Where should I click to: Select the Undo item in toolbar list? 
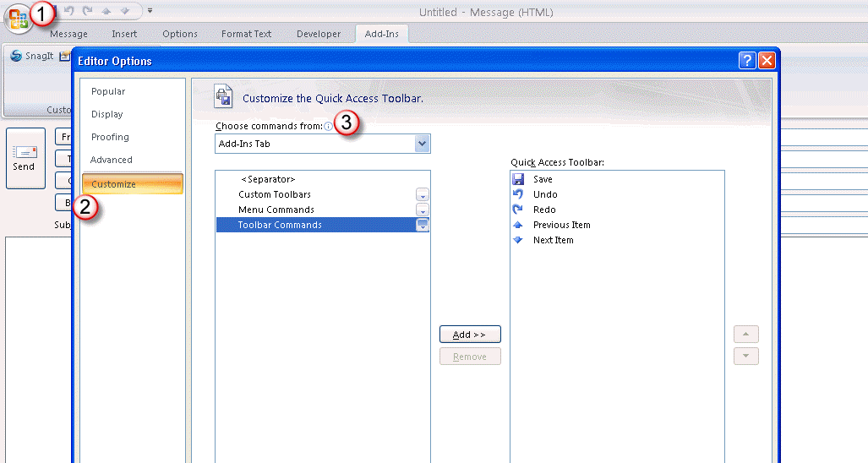coord(544,194)
